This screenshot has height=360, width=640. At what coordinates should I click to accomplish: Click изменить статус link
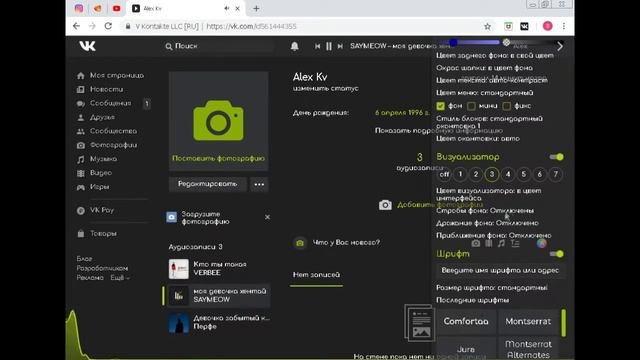(x=325, y=88)
